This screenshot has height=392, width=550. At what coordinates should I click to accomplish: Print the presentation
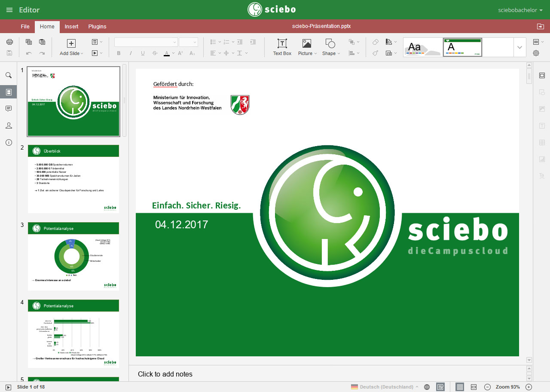[9, 42]
